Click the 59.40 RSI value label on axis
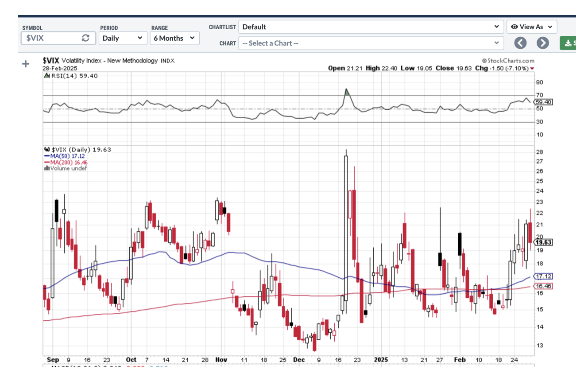Image resolution: width=588 pixels, height=373 pixels. point(543,102)
